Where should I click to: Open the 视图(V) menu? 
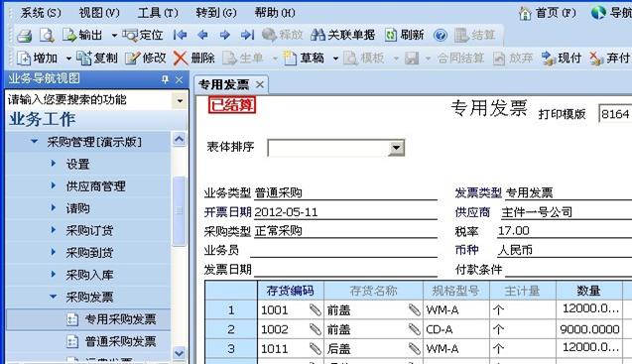(99, 13)
